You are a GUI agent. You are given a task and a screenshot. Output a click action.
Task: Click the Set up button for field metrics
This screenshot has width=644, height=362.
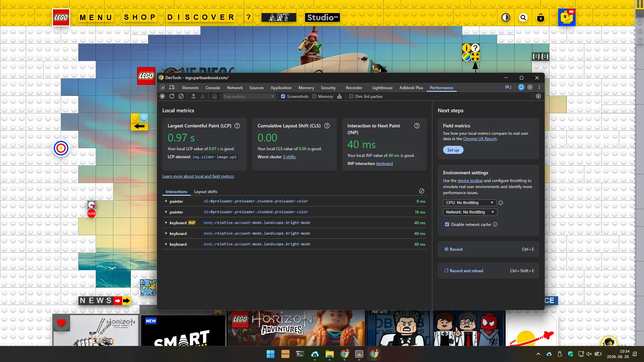point(453,150)
